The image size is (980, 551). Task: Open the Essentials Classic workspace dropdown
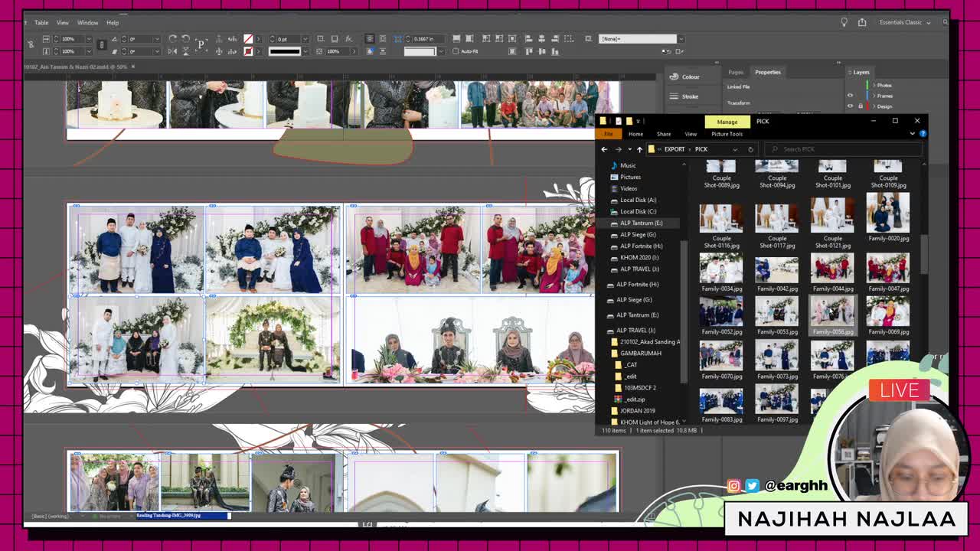[905, 22]
